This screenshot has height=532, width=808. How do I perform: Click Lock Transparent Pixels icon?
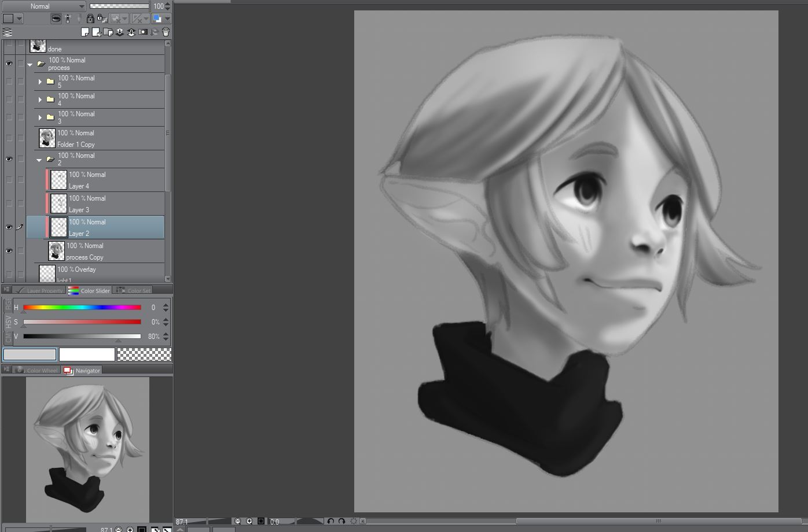point(102,19)
